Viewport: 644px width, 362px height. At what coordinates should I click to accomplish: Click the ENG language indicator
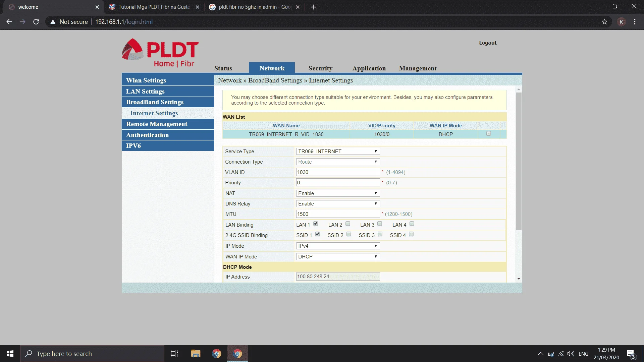(x=583, y=354)
